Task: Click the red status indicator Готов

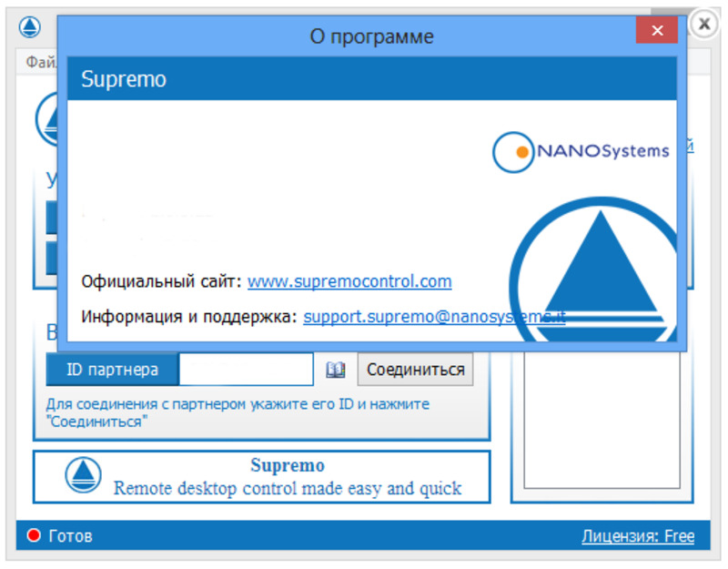Action: (x=34, y=535)
